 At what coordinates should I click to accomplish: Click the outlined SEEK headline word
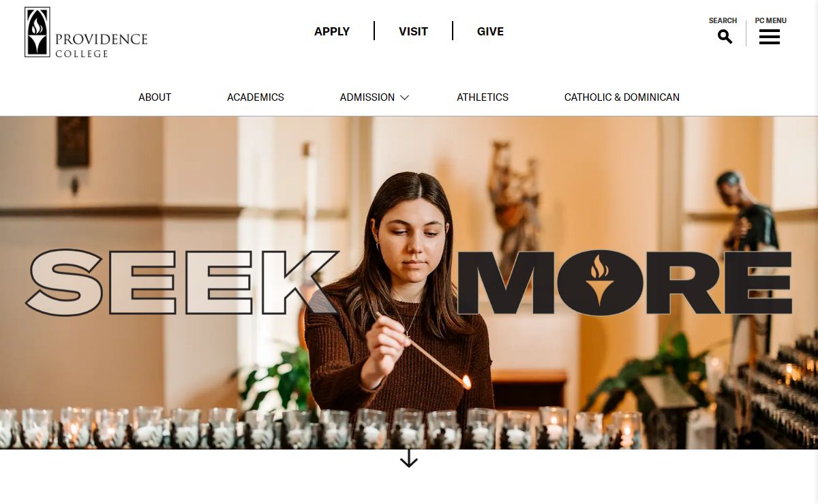pos(182,282)
